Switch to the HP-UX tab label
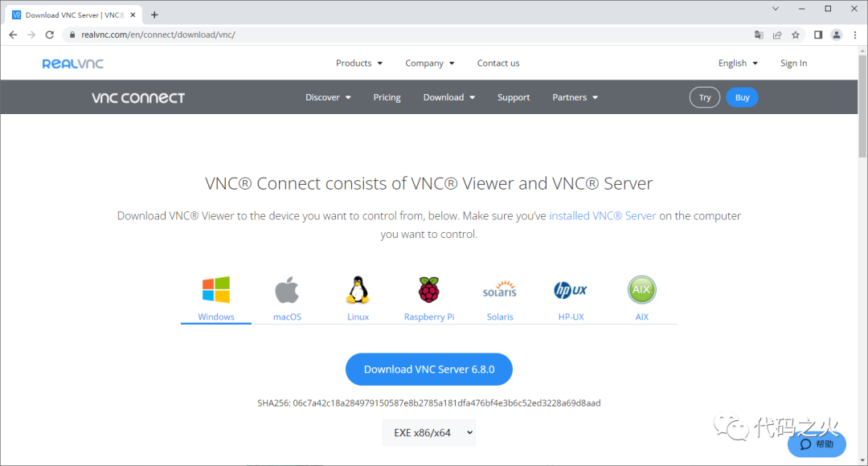This screenshot has width=868, height=466. point(571,317)
